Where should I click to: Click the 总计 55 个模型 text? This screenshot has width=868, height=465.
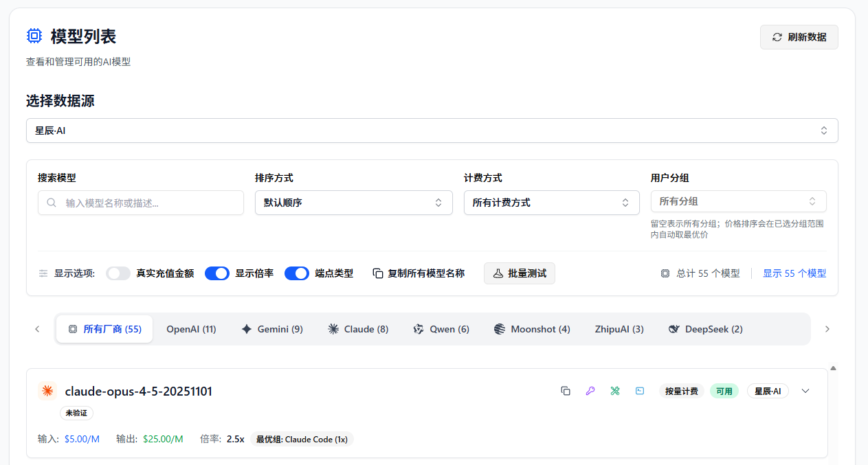point(708,273)
